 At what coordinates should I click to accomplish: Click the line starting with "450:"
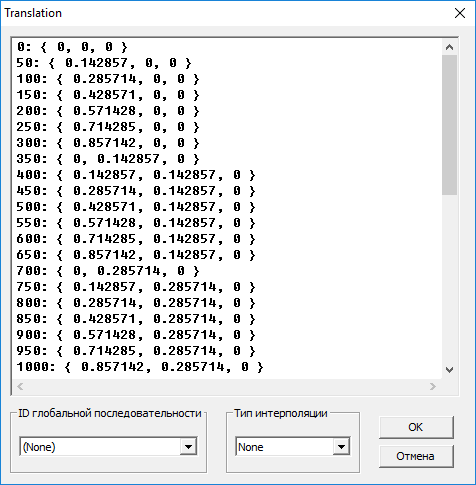coord(136,191)
